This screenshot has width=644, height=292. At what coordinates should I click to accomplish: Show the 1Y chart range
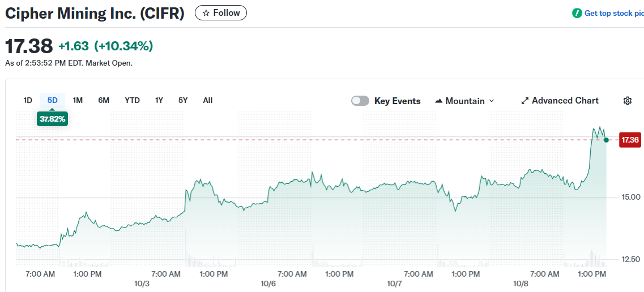coord(159,100)
